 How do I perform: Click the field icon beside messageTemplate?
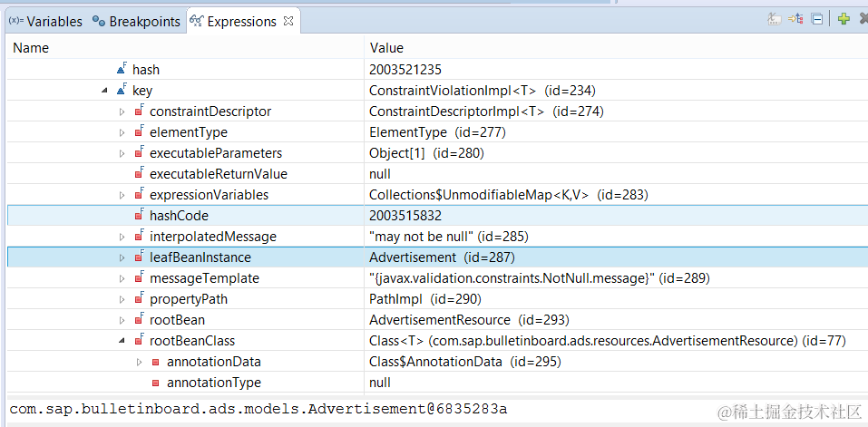pyautogui.click(x=140, y=278)
